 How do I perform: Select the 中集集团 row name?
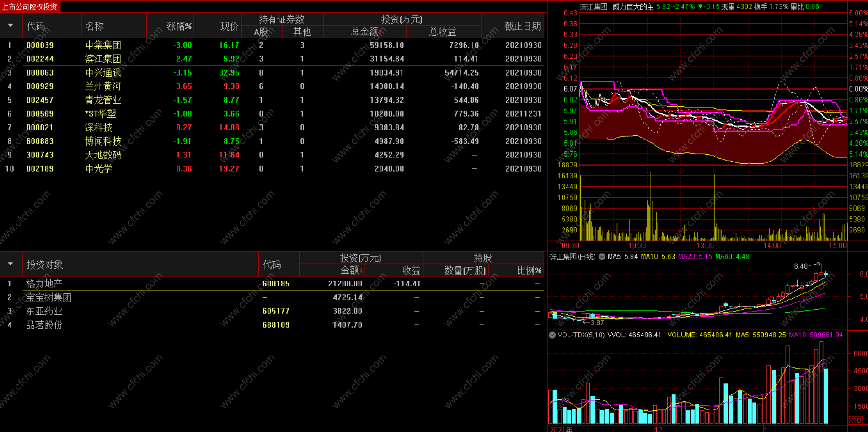(103, 45)
